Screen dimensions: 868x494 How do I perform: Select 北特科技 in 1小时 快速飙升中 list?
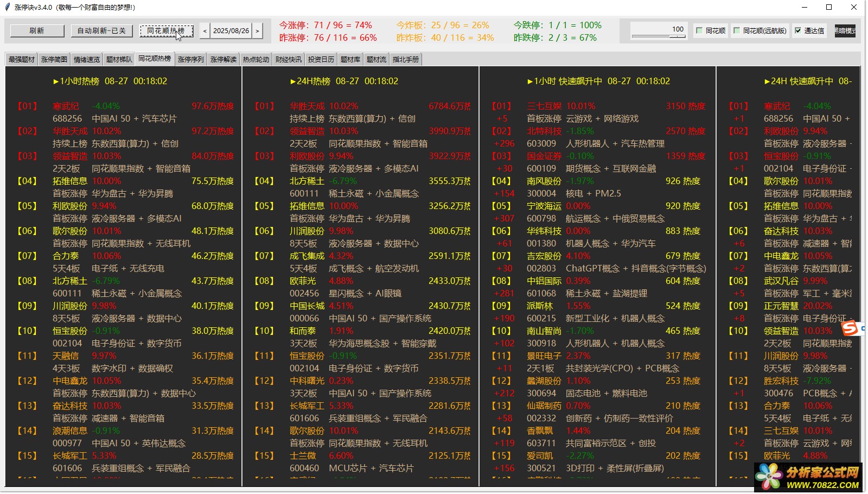click(544, 131)
